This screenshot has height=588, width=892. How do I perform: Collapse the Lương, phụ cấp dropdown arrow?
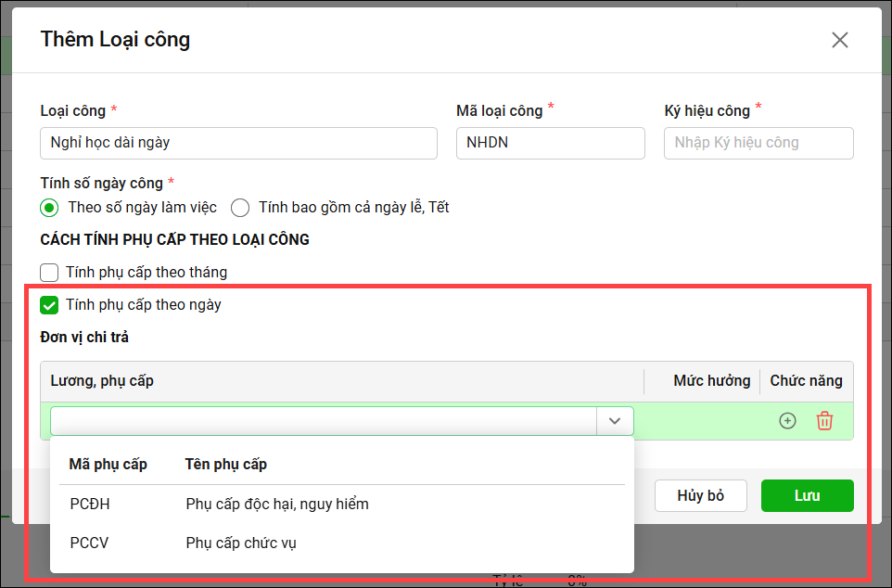[615, 421]
